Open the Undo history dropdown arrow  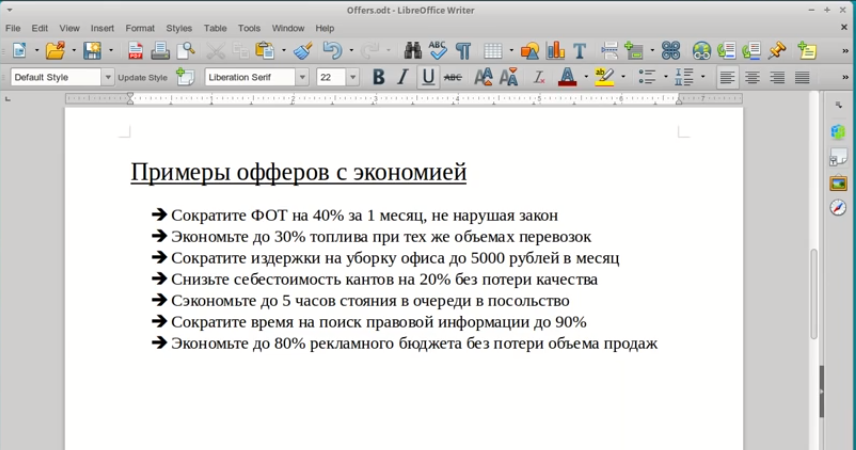351,51
